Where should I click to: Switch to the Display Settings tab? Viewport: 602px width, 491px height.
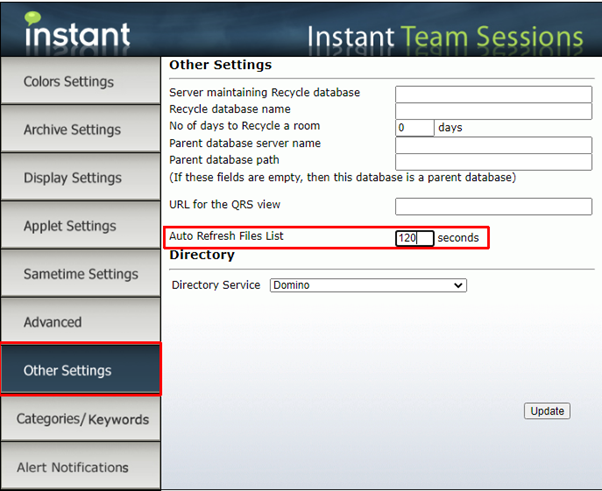click(80, 177)
